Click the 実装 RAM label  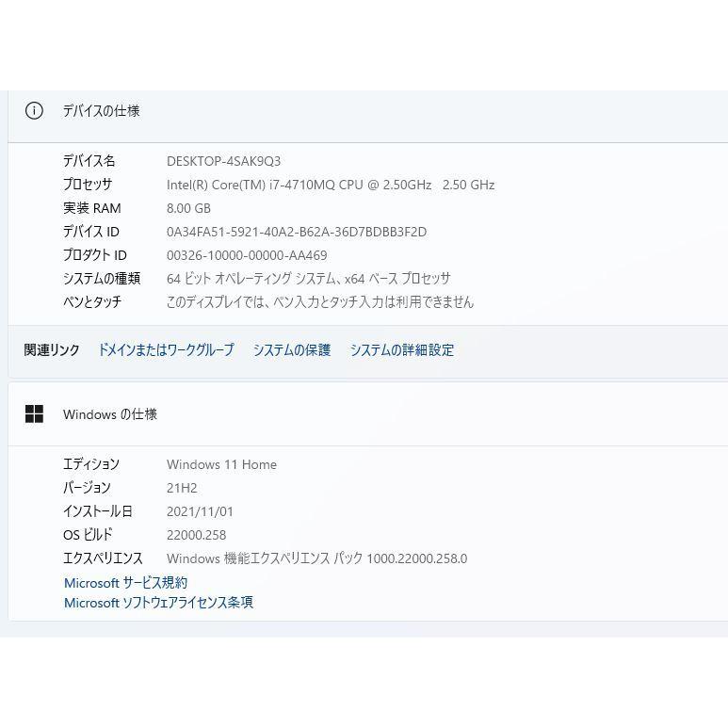92,208
